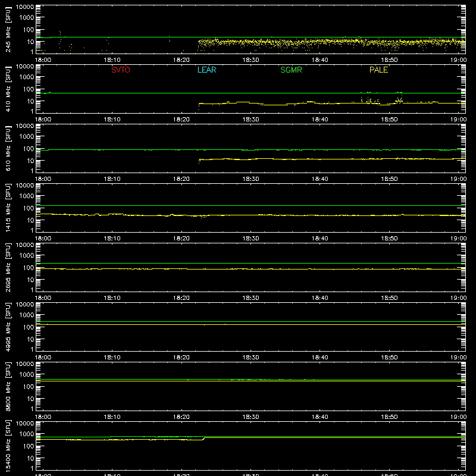This screenshot has width=476, height=476.
Task: Click the 1000 y-tick on 410 MHz plot
Action: pyautogui.click(x=27, y=77)
